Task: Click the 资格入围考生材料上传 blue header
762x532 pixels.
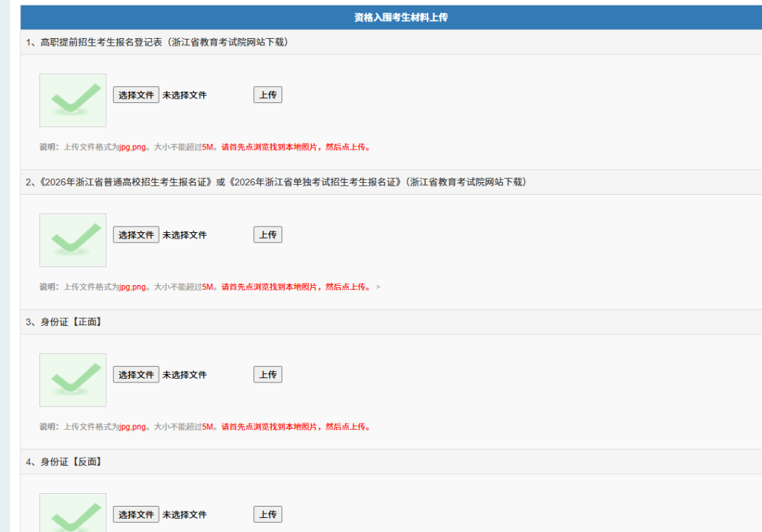Action: (x=401, y=18)
